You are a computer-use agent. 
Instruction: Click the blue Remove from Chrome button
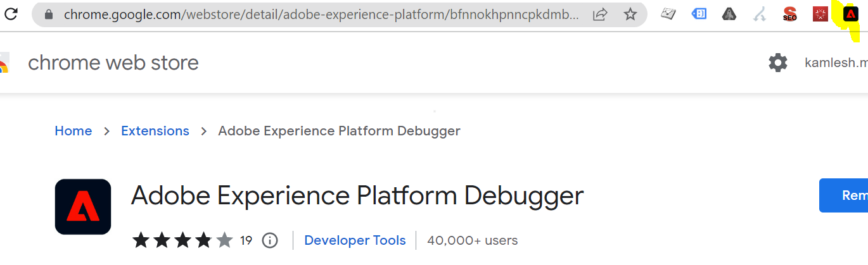[844, 195]
